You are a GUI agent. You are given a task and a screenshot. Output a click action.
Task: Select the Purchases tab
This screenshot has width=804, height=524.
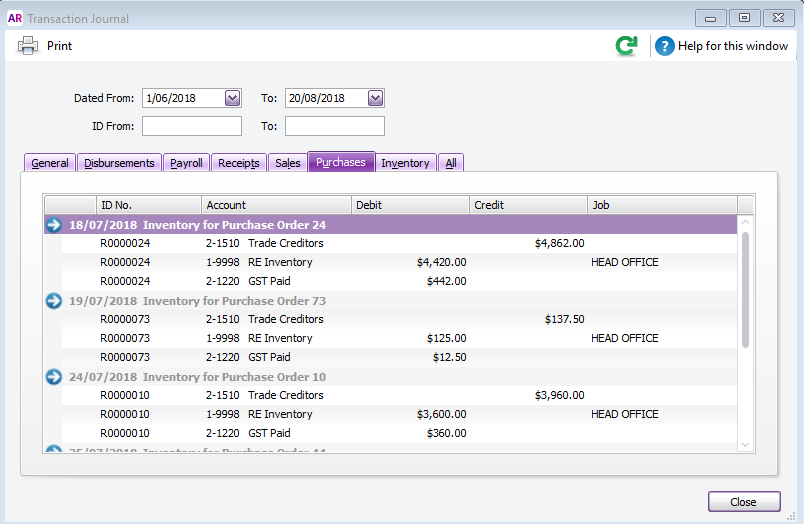(341, 162)
